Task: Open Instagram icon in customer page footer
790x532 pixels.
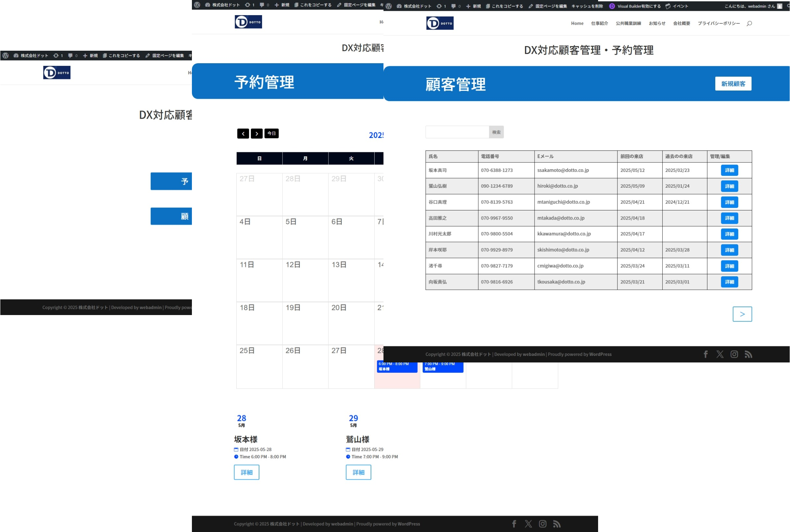Action: click(734, 354)
